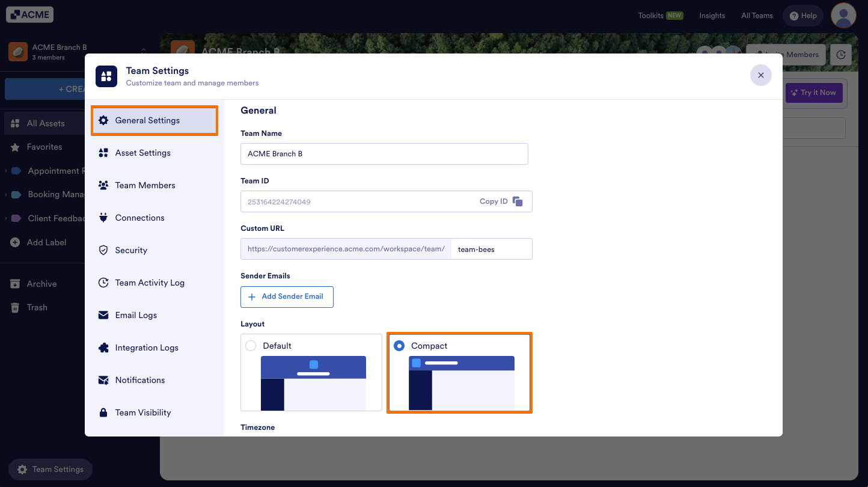Viewport: 868px width, 487px height.
Task: Click the Email Logs envelope icon
Action: point(103,315)
